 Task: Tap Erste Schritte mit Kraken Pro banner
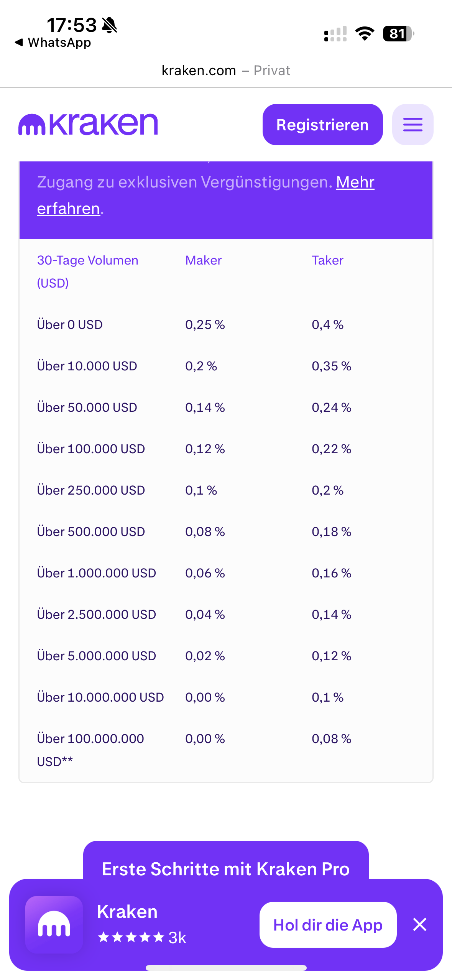coord(225,868)
